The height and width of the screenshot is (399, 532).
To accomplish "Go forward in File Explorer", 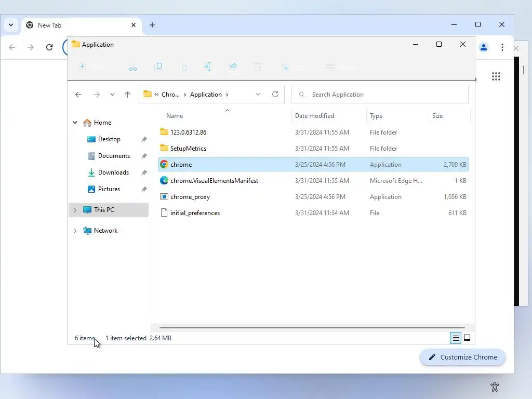I will click(x=97, y=95).
